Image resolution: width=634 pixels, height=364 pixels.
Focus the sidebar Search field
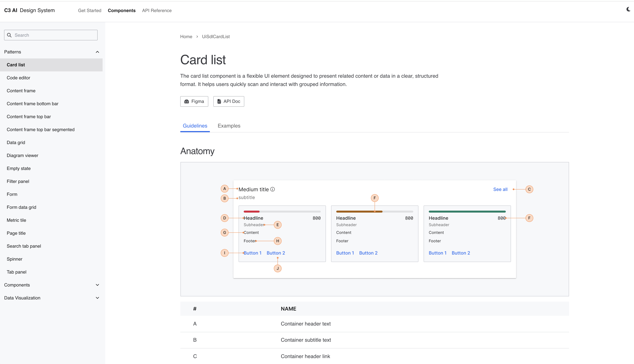pyautogui.click(x=55, y=35)
